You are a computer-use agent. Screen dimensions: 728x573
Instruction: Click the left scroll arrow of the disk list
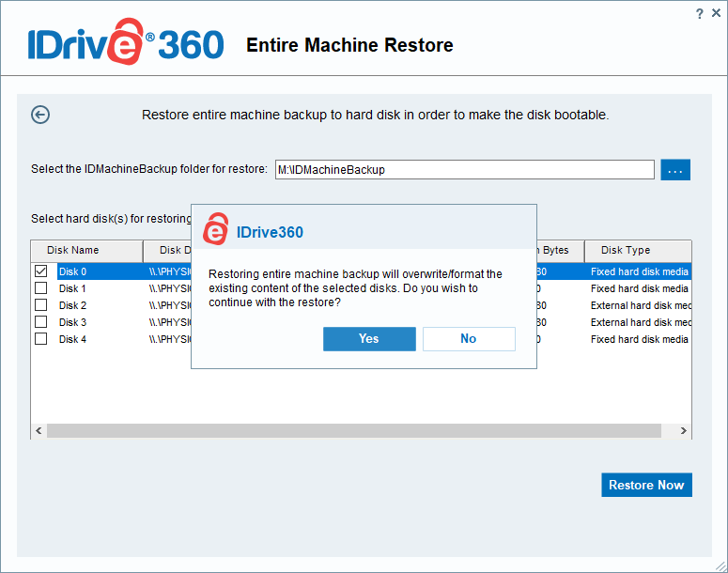tap(39, 430)
